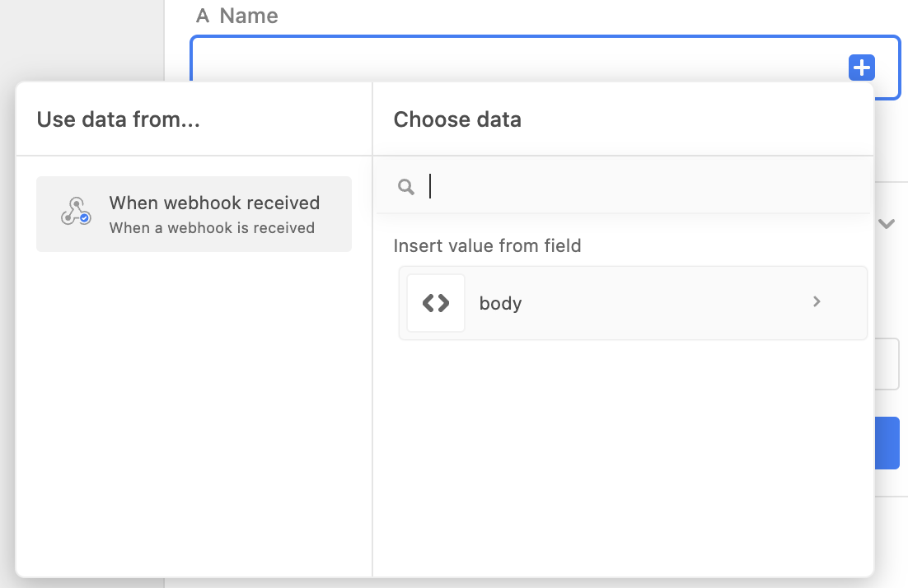Select the When webhook received source
The height and width of the screenshot is (588, 908).
coord(194,214)
